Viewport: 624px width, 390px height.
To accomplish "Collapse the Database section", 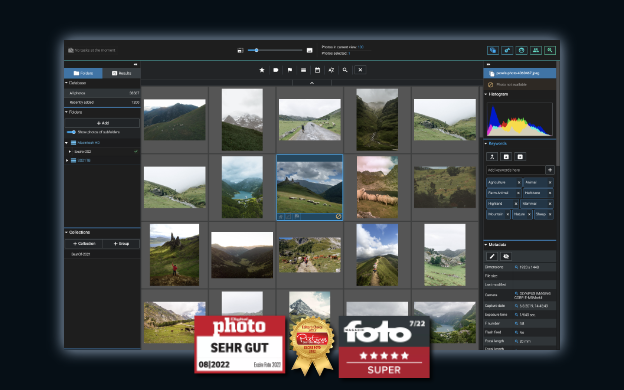I will point(66,83).
